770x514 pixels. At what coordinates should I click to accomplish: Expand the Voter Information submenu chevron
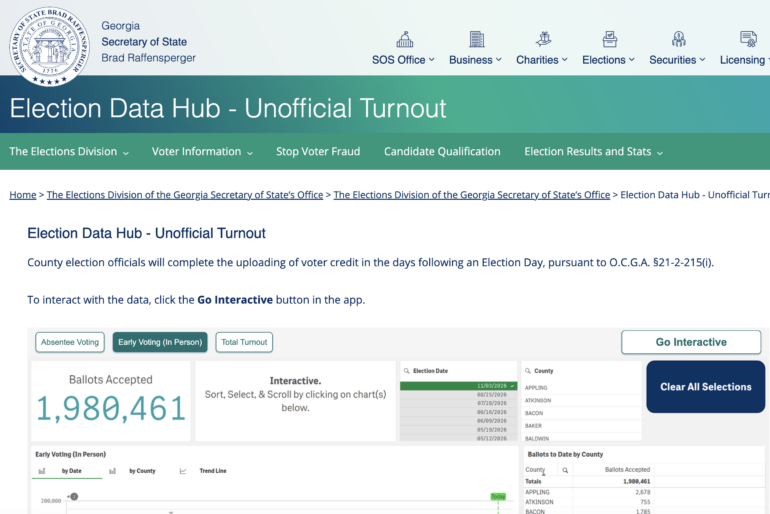pyautogui.click(x=250, y=153)
